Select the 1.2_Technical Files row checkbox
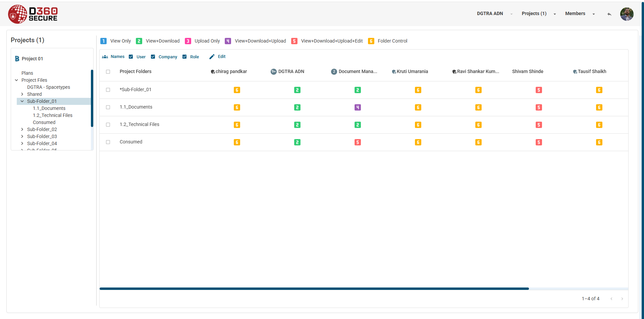The width and height of the screenshot is (644, 319). tap(108, 125)
